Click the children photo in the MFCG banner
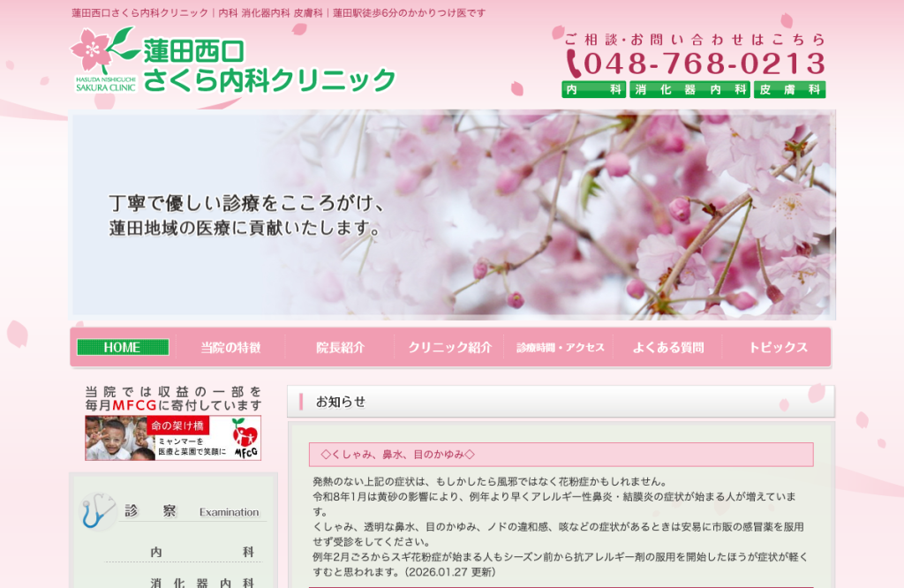 pyautogui.click(x=119, y=438)
